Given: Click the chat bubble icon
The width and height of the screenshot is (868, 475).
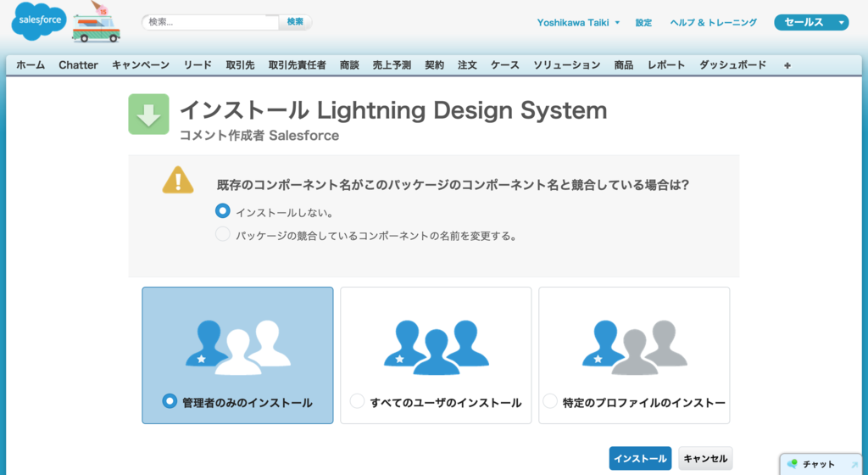Looking at the screenshot, I should point(793,464).
